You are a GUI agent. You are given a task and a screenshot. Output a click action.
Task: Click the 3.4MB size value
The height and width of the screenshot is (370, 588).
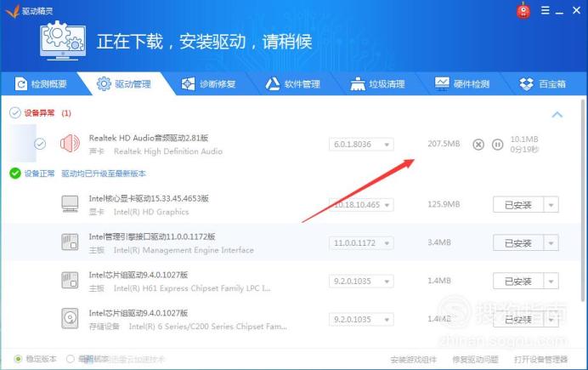click(x=439, y=242)
